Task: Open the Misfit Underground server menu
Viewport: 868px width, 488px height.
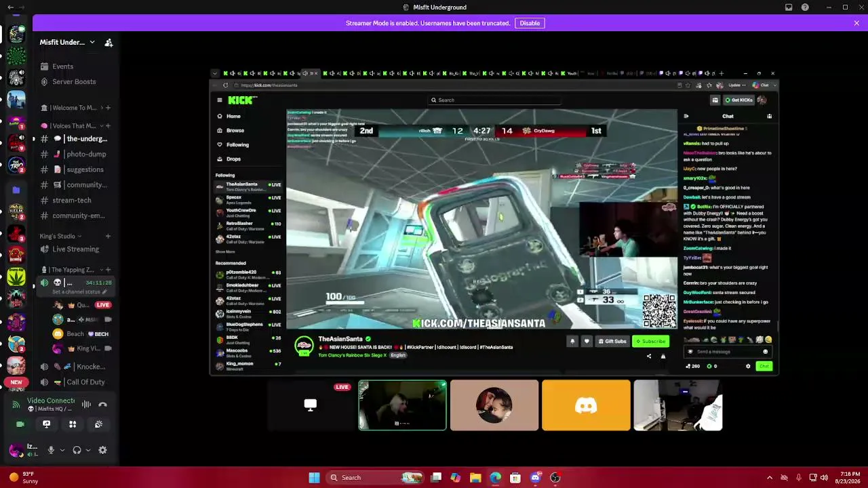Action: click(x=66, y=43)
